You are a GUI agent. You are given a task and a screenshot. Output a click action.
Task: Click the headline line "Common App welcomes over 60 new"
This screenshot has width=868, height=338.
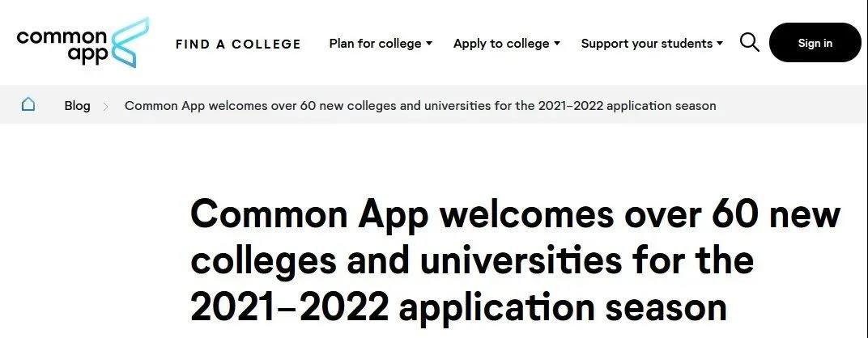coord(515,214)
